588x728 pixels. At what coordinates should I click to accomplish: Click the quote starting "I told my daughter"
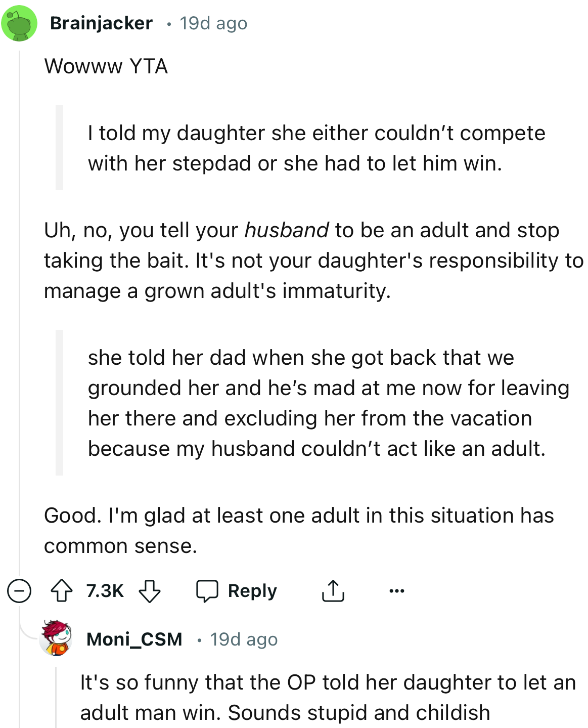(x=316, y=148)
